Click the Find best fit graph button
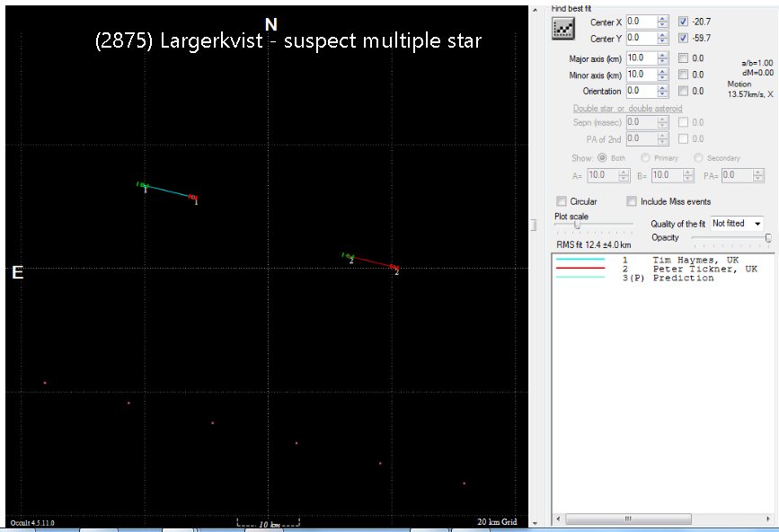Screen dimensions: 779x532 pos(563,29)
